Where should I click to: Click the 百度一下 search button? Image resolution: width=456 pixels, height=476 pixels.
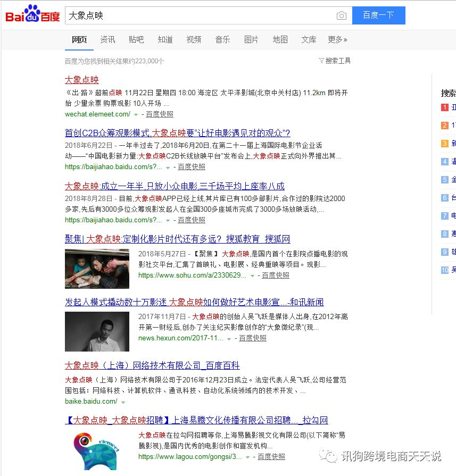(x=378, y=15)
